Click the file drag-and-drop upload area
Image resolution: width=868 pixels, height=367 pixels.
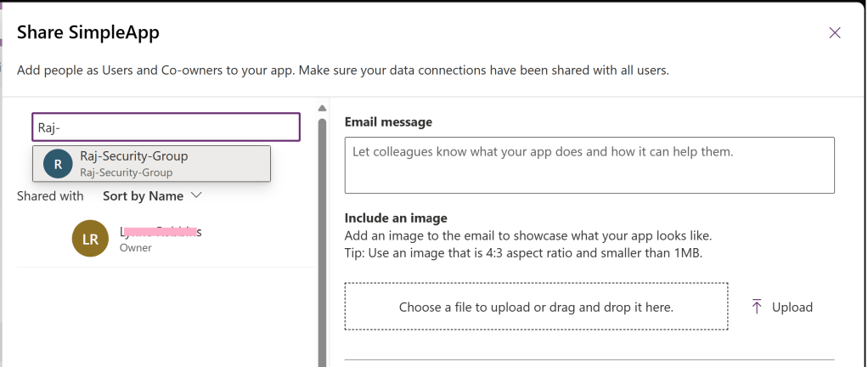click(536, 307)
